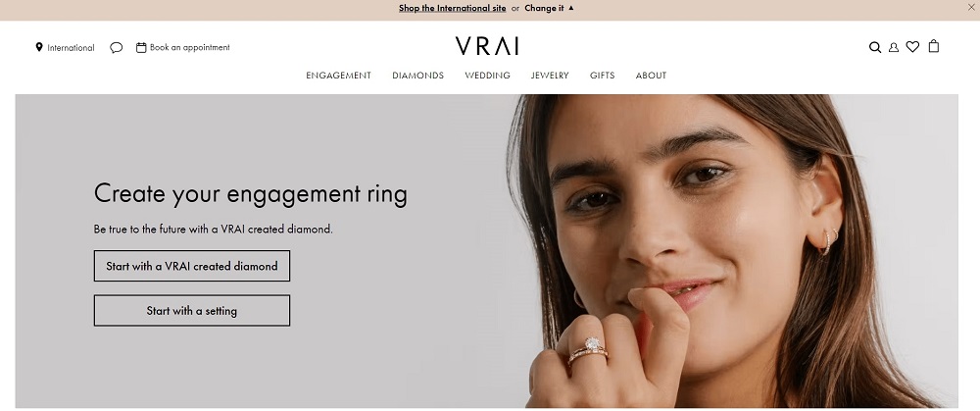980x411 pixels.
Task: Select the location pin icon
Action: (x=39, y=47)
